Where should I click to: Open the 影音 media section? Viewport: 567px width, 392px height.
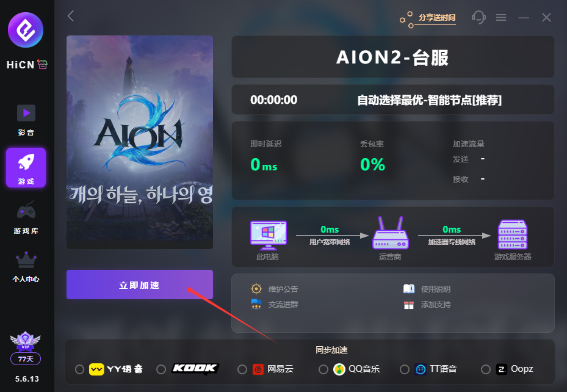pos(26,120)
